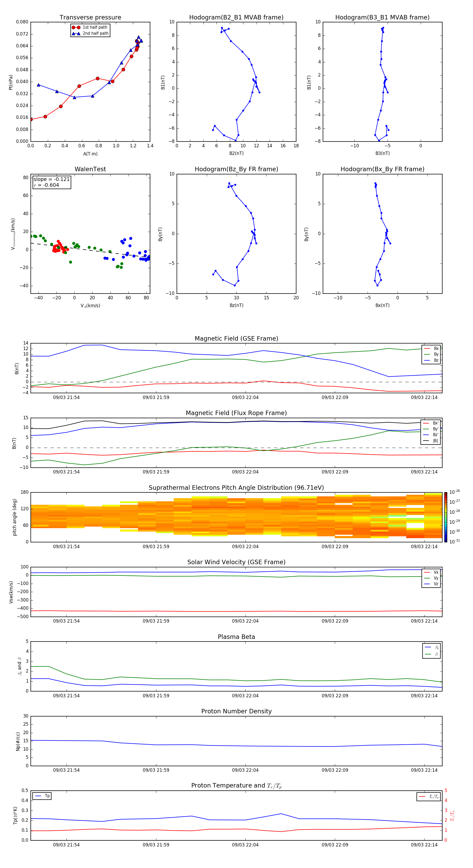Image resolution: width=473 pixels, height=868 pixels.
Task: Click the 'Plasma Beta' plot title
Action: point(236,637)
